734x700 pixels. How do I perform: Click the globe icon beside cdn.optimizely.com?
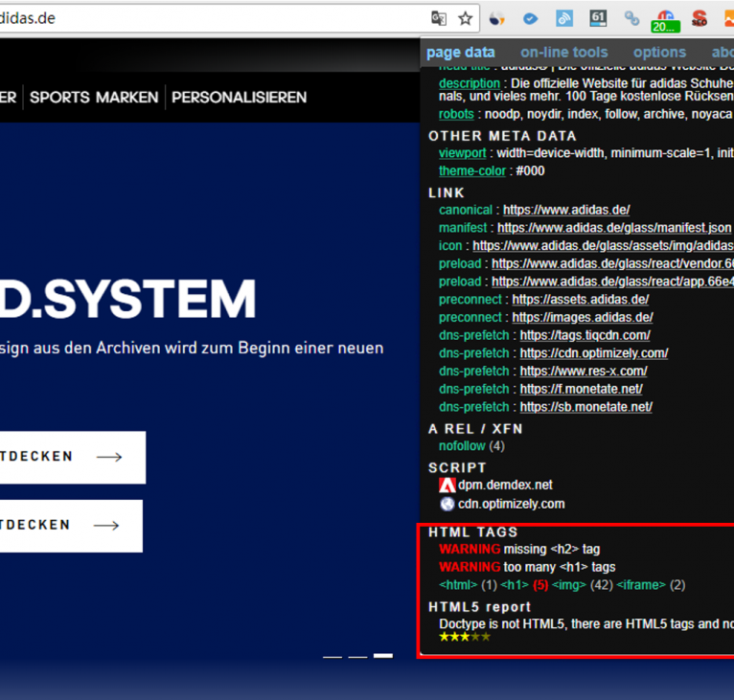(447, 504)
